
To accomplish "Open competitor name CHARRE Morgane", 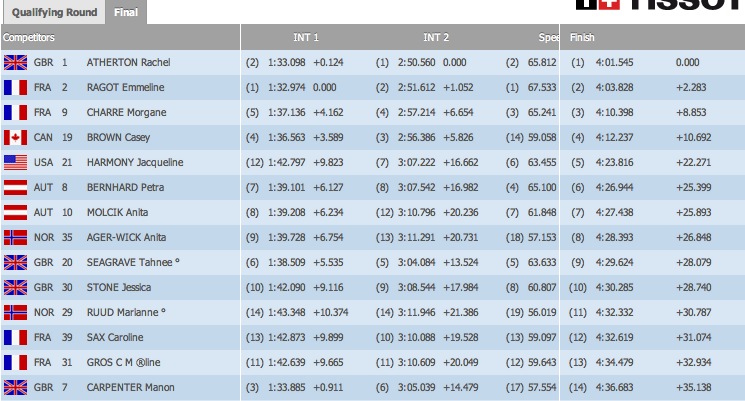I will [x=126, y=112].
